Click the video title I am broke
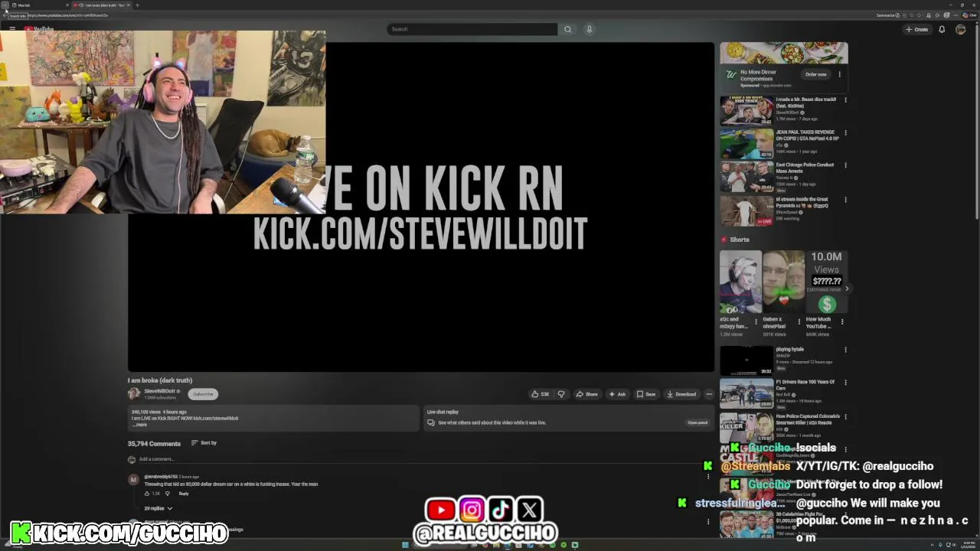Image resolution: width=980 pixels, height=551 pixels. pos(160,380)
